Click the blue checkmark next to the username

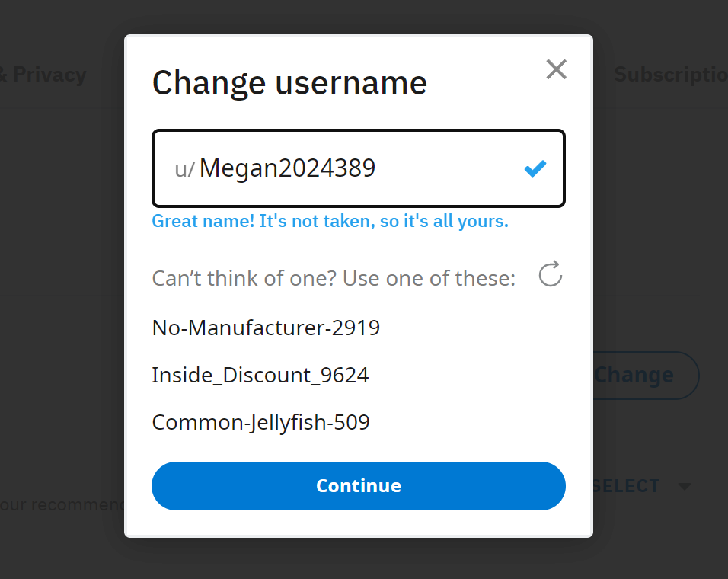click(x=535, y=168)
